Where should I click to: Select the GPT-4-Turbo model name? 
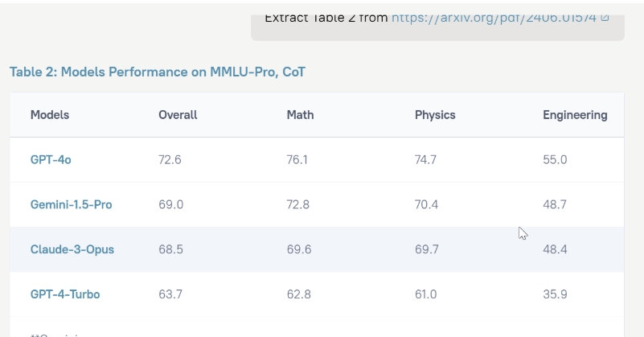[x=65, y=294]
